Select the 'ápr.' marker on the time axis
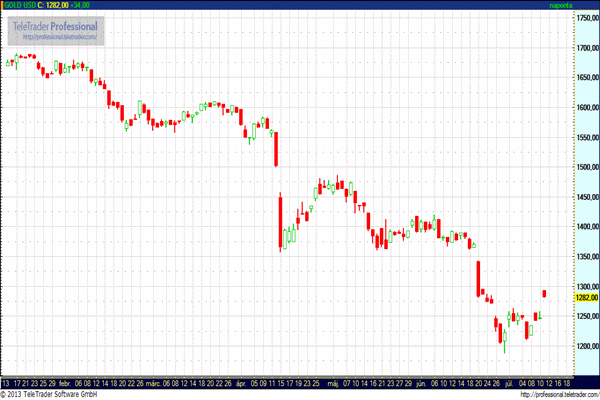 tap(239, 382)
